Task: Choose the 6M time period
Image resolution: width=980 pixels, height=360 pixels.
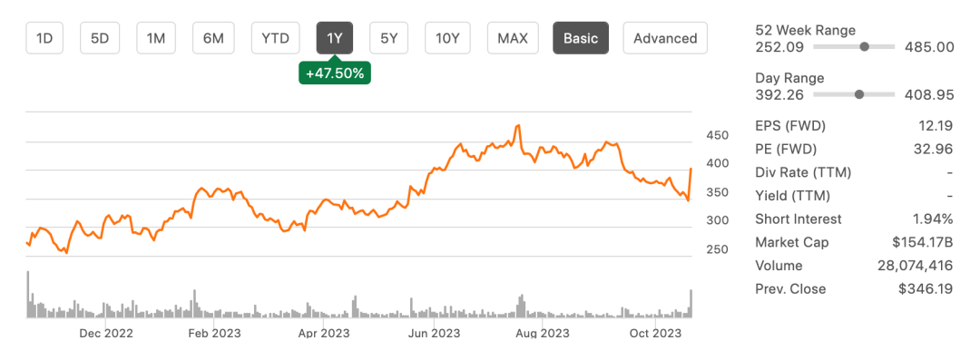Action: point(213,38)
